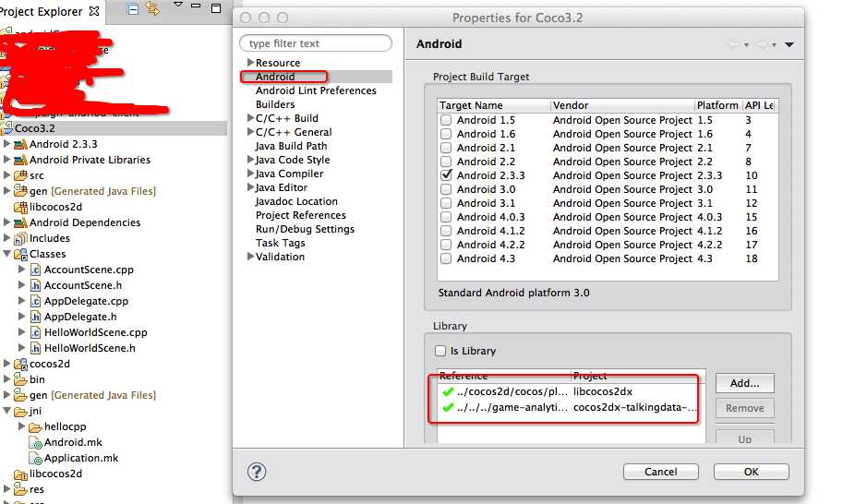Click the cocos2d linked folder icon
Viewport: 843px width, 504px height.
[x=20, y=364]
